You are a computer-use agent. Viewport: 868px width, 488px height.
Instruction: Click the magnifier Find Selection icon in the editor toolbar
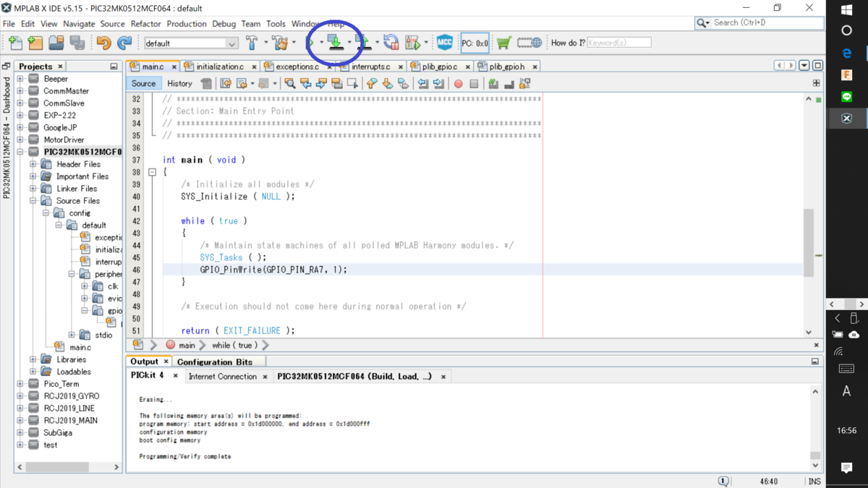point(290,84)
